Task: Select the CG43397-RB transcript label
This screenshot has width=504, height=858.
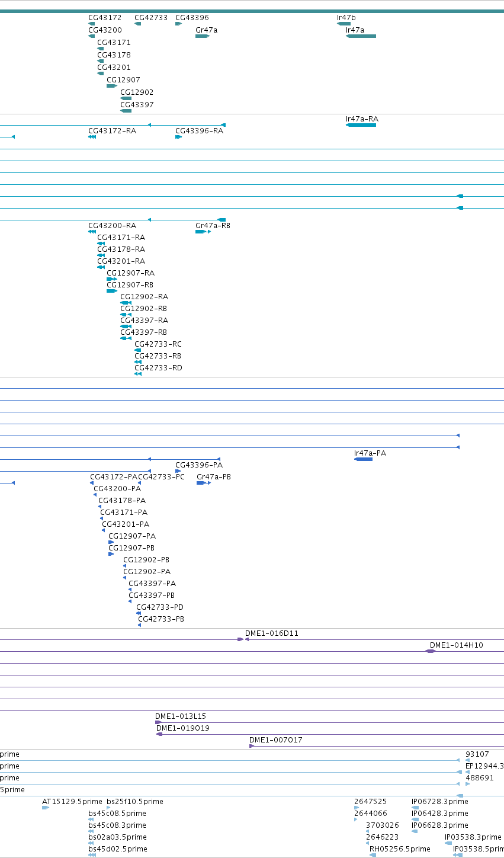Action: click(144, 332)
